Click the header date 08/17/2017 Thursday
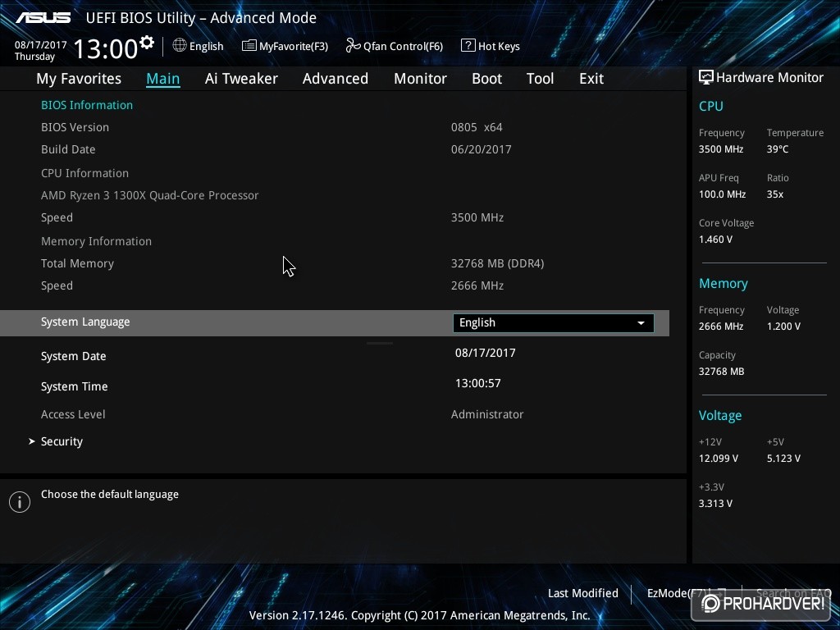Viewport: 840px width, 630px height. coord(41,50)
